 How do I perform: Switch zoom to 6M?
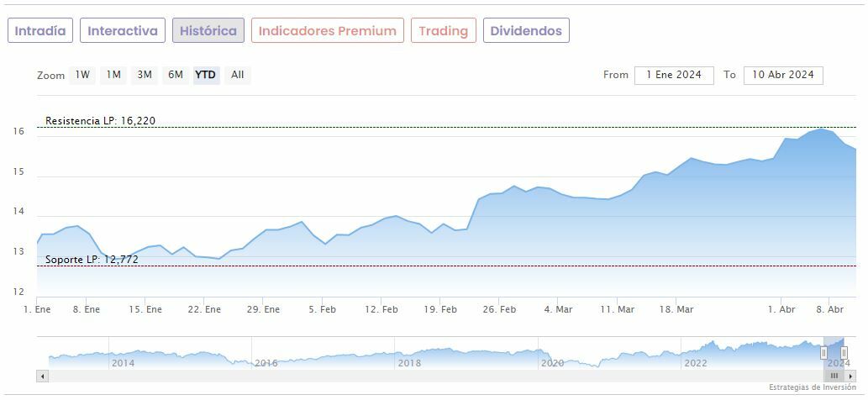click(175, 75)
